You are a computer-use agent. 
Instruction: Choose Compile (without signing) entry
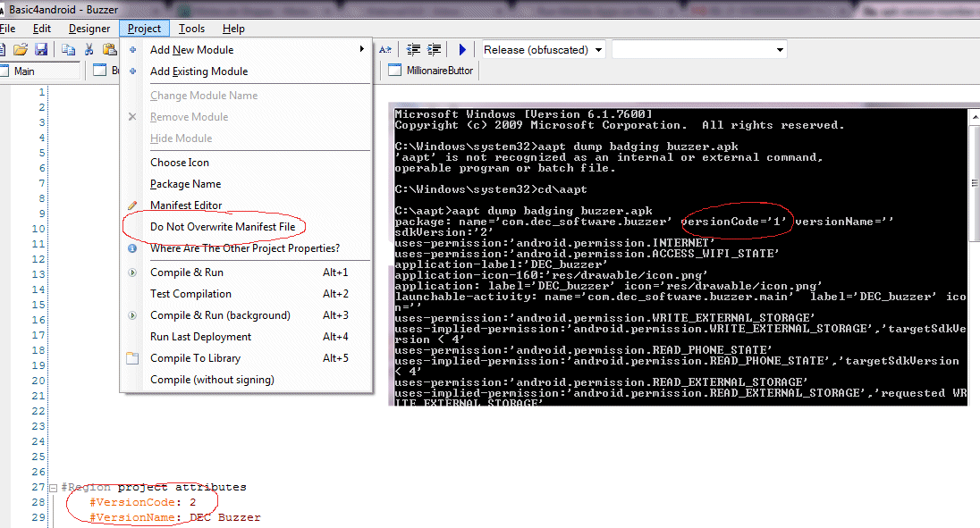(x=246, y=380)
